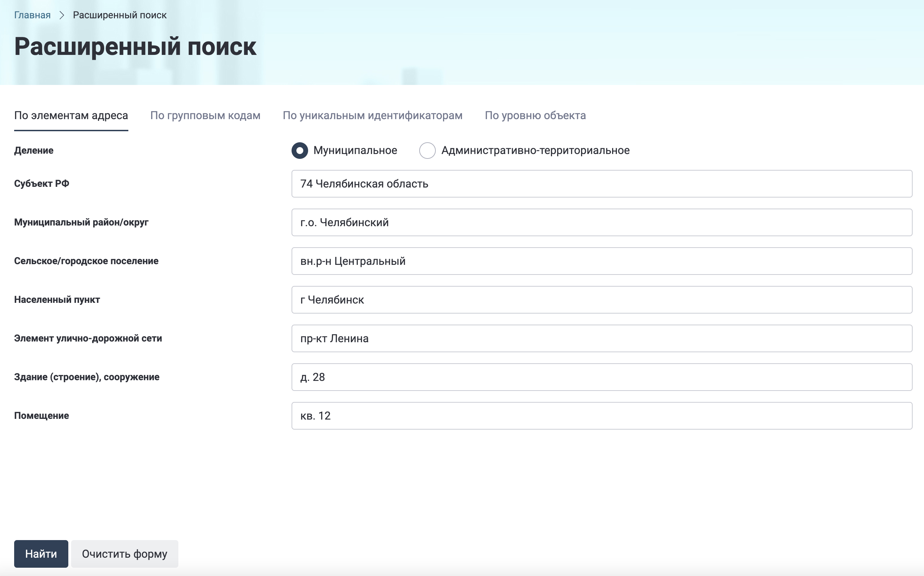Click the Расширенный поиск breadcrumb text
The height and width of the screenshot is (576, 924).
119,15
